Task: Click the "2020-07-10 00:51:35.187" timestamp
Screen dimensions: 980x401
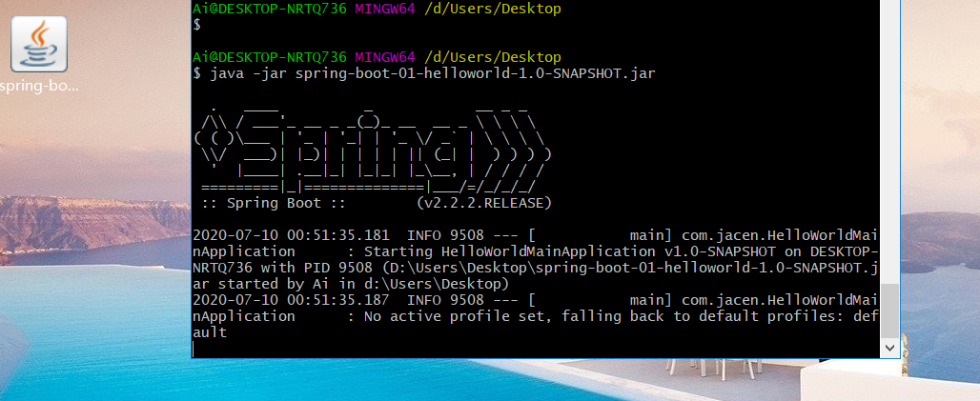Action: [291, 300]
